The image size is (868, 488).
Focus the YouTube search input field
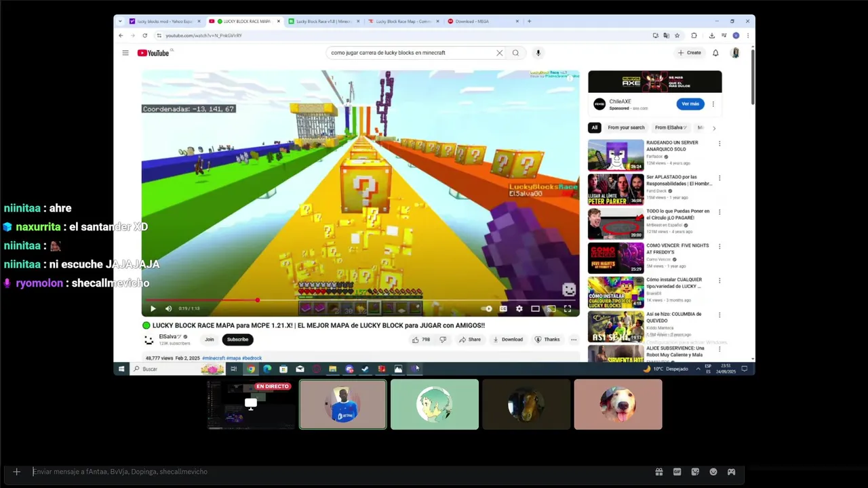[x=411, y=53]
